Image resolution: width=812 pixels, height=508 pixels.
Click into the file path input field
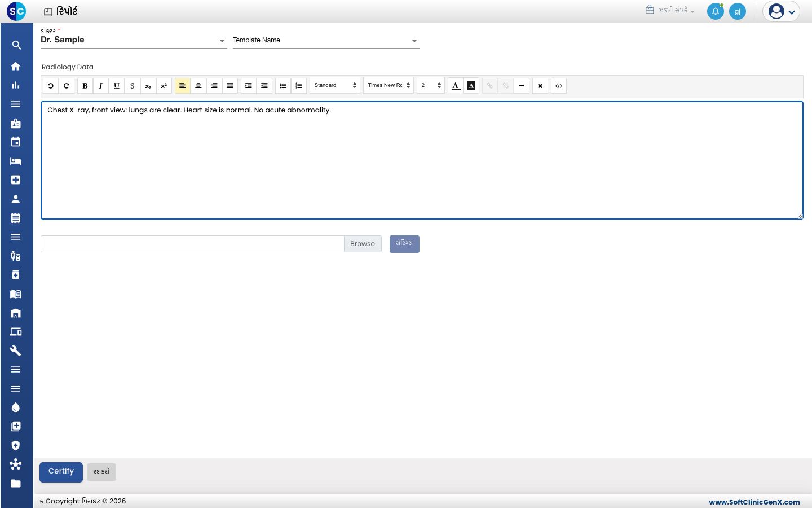(192, 244)
